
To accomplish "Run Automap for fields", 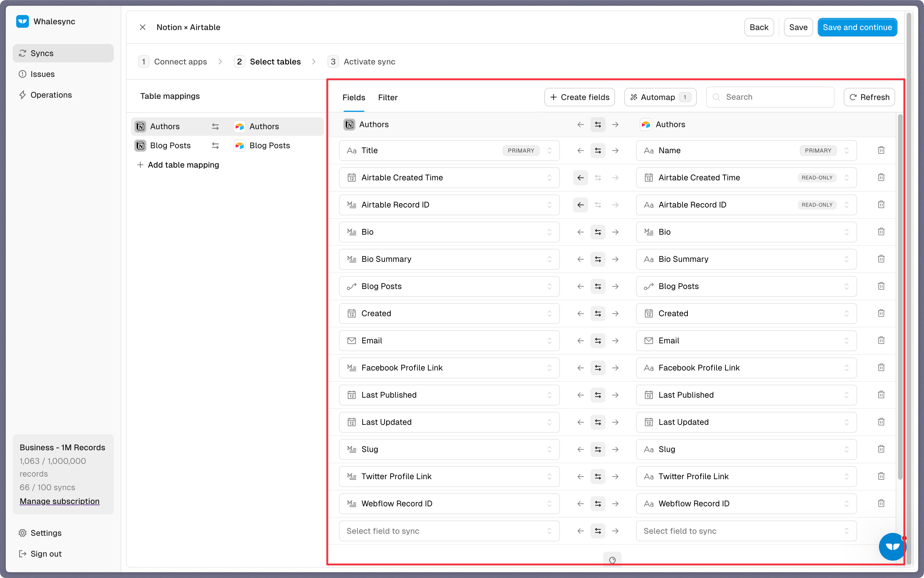I will [660, 97].
